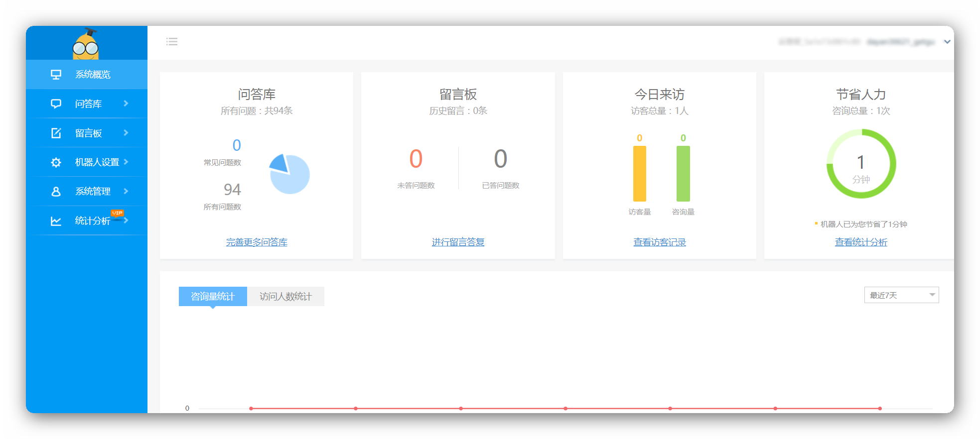The height and width of the screenshot is (439, 980).
Task: Click the 进行留言答复 link
Action: tap(458, 242)
